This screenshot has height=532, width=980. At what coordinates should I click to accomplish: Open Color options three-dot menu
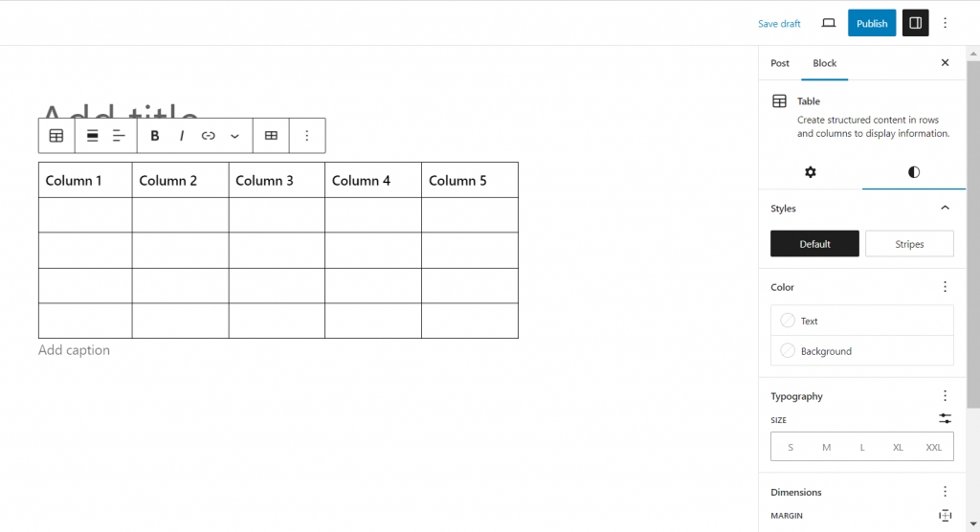tap(945, 287)
